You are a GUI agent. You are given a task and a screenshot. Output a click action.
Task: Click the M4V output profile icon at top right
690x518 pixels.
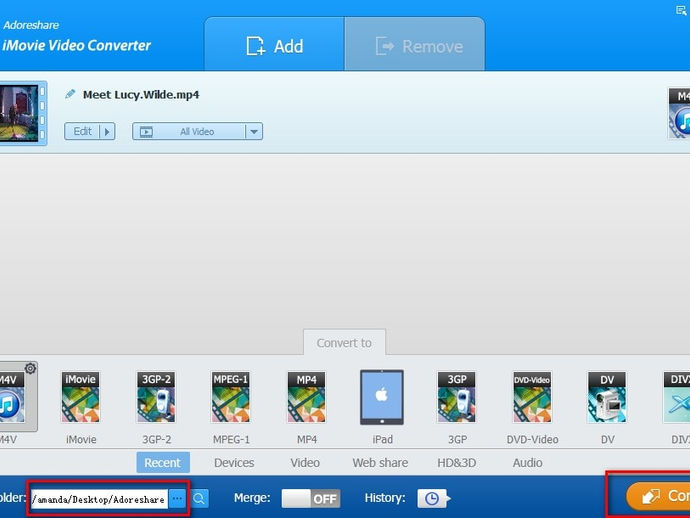click(679, 114)
